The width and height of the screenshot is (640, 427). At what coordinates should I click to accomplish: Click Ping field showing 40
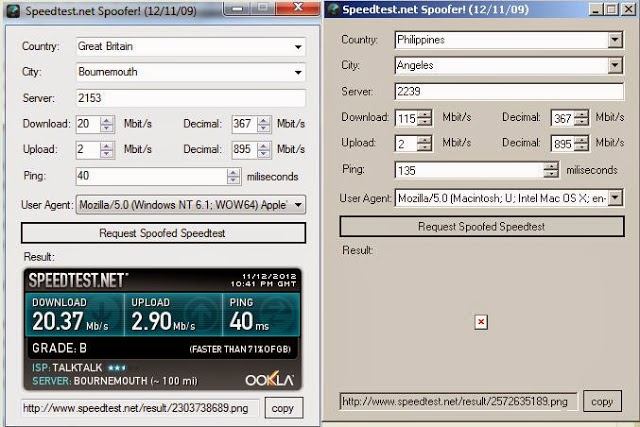(151, 176)
